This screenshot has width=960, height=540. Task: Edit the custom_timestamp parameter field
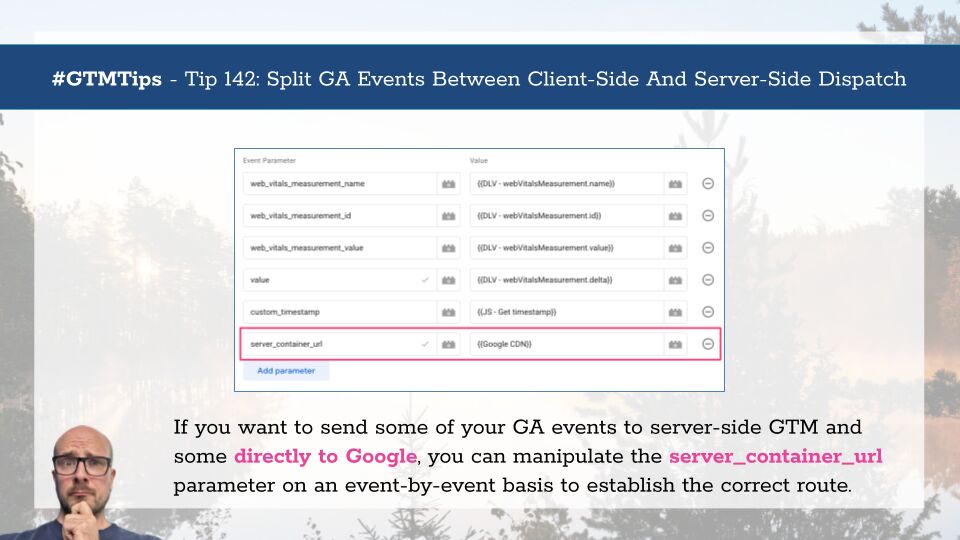[x=340, y=312]
